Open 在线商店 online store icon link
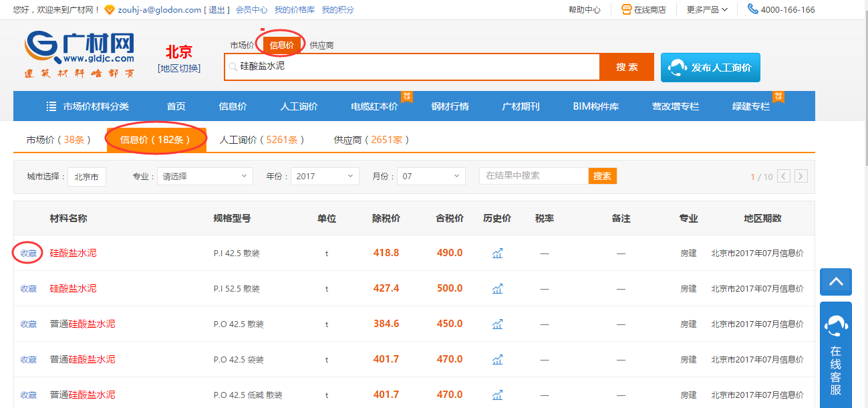Viewport: 868px width, 408px height. pyautogui.click(x=643, y=9)
